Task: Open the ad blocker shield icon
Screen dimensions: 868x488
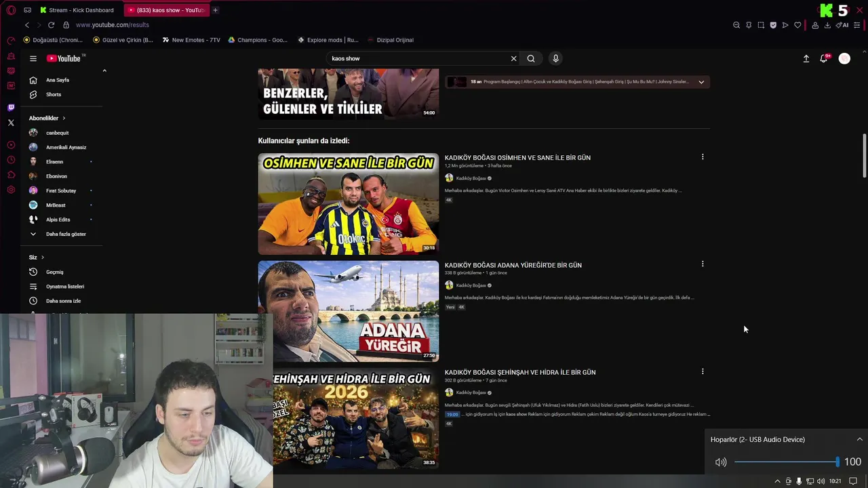Action: [773, 25]
